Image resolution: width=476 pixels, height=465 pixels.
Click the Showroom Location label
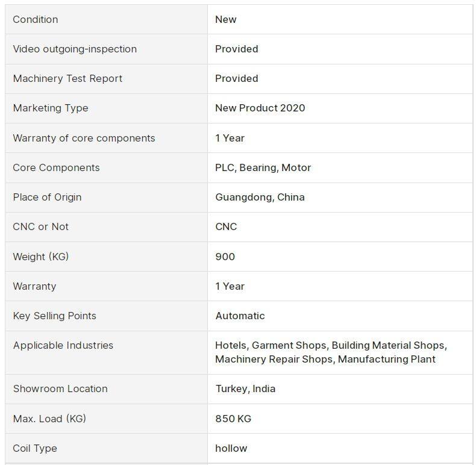(60, 389)
